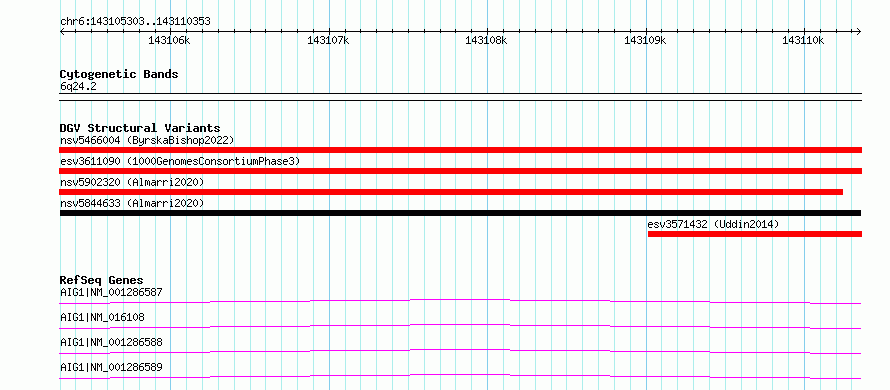Click the magenta transcript line of AIG1|NM_001286589
The height and width of the screenshot is (390, 890).
(460, 376)
